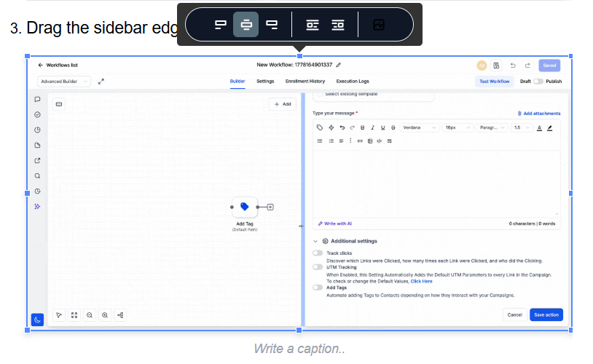
Task: Click the Add attachments link
Action: [x=539, y=114]
